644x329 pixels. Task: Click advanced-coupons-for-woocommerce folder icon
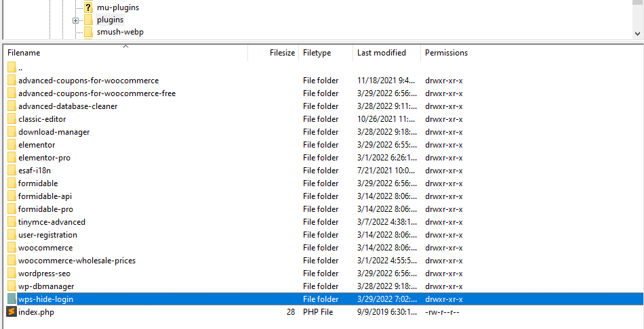pos(12,81)
